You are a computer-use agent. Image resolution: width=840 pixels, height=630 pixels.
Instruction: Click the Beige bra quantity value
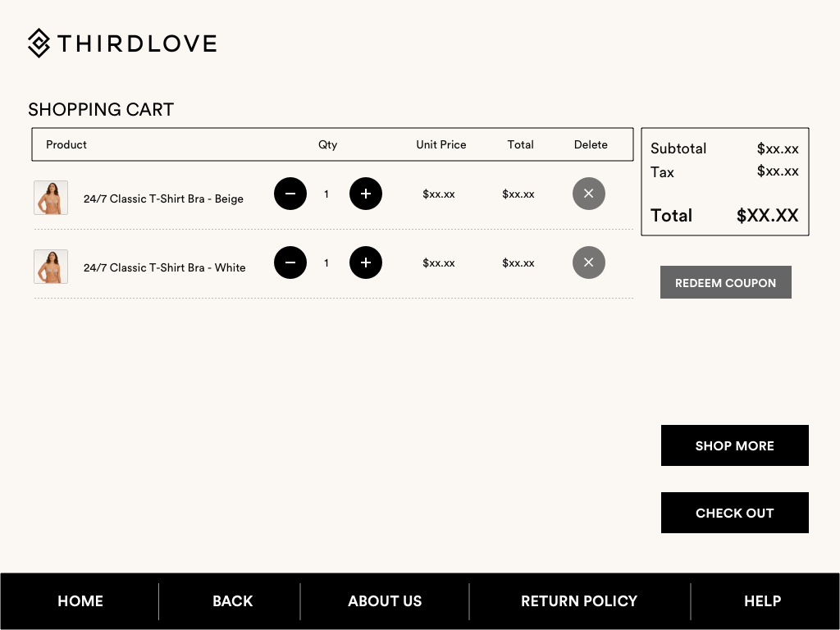click(326, 194)
